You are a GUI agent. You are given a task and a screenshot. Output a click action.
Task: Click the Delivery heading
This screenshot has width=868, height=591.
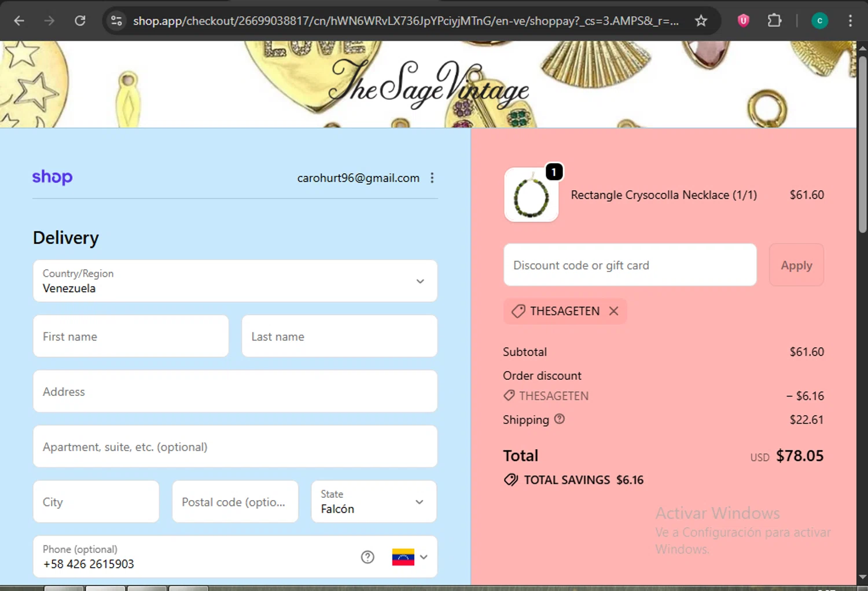point(65,237)
